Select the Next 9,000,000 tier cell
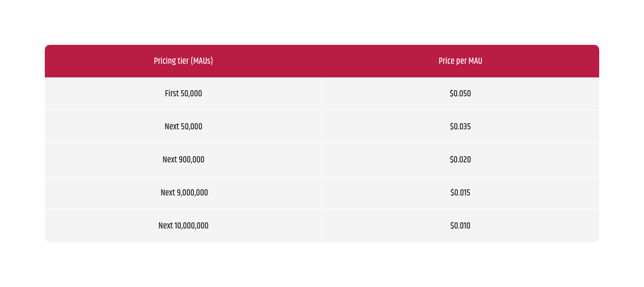Image resolution: width=644 pixels, height=287 pixels. tap(183, 193)
